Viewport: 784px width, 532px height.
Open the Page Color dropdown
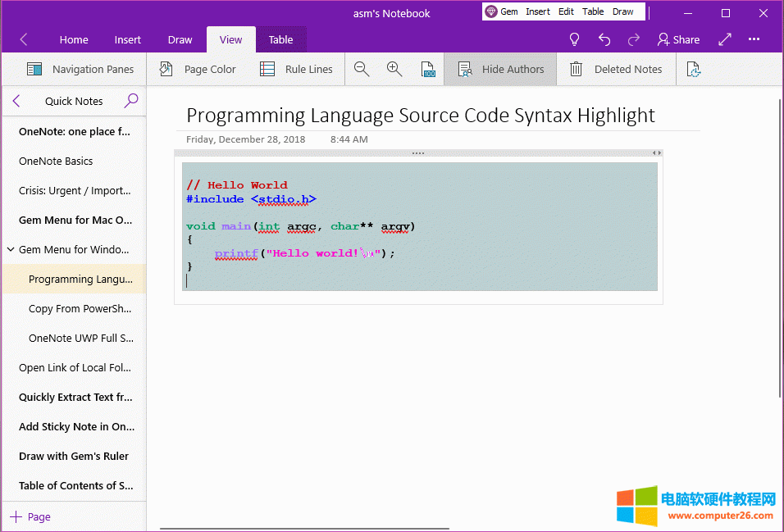[x=198, y=70]
